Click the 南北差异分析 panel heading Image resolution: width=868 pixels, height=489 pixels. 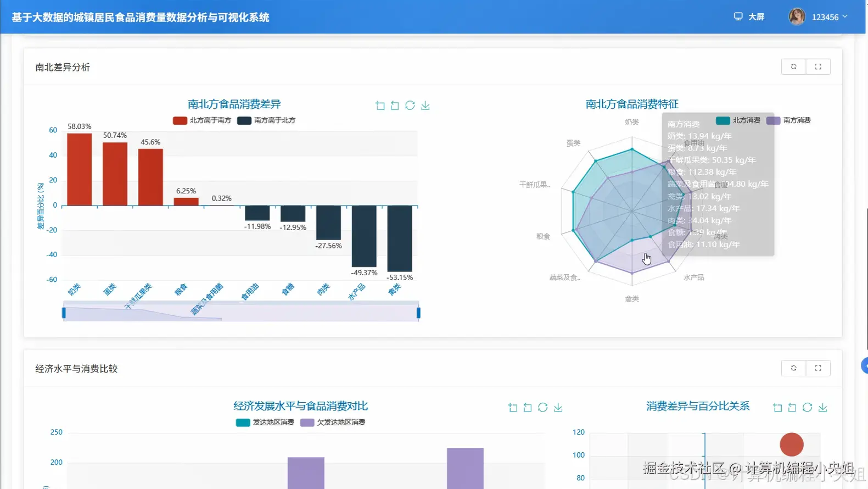click(63, 67)
